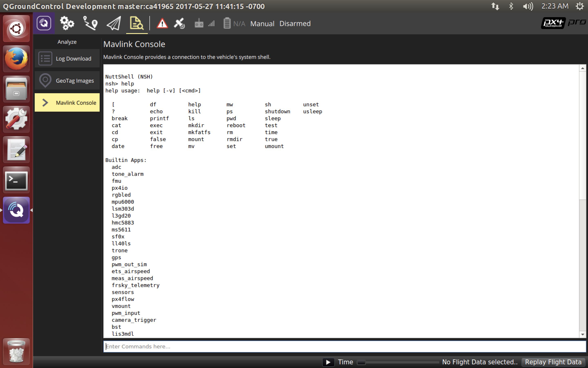Click 'mpu6000' builtin app entry
The width and height of the screenshot is (588, 368).
pos(123,202)
